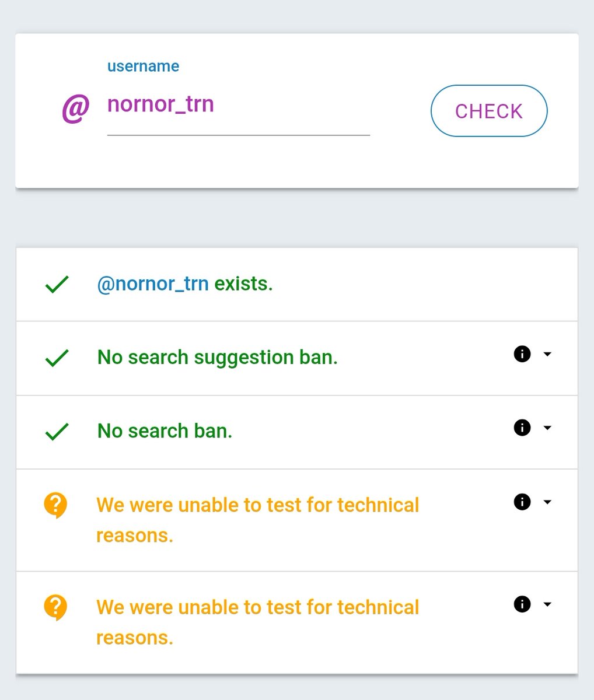
Task: Open the @nornor_trn profile link
Action: [x=153, y=283]
